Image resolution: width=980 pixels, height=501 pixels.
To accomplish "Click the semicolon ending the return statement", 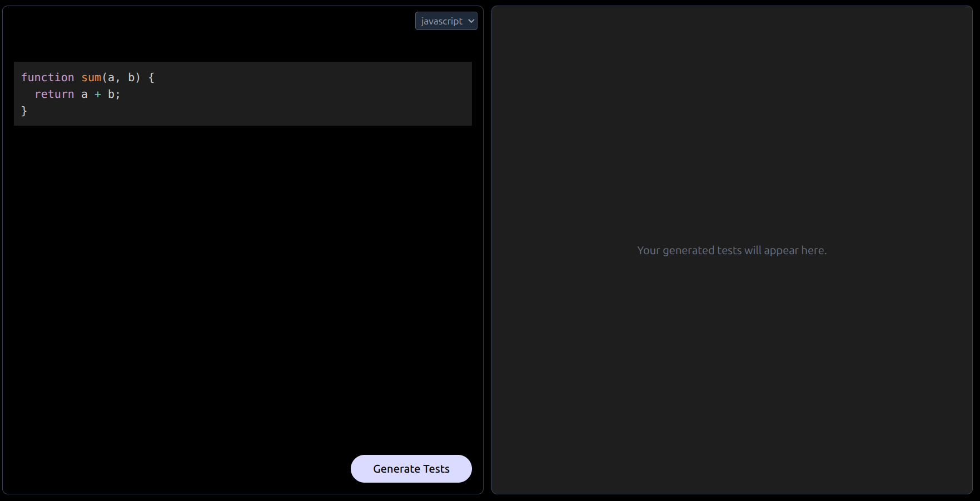I will (118, 95).
